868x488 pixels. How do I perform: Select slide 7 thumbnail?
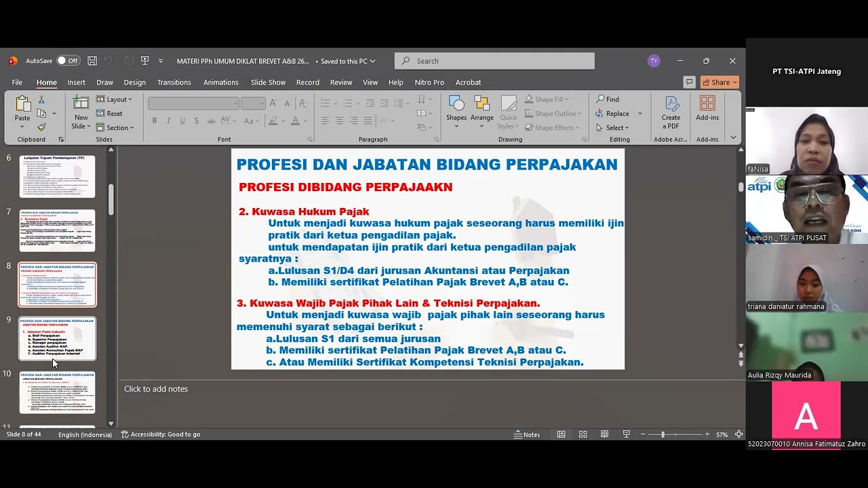[x=57, y=230]
